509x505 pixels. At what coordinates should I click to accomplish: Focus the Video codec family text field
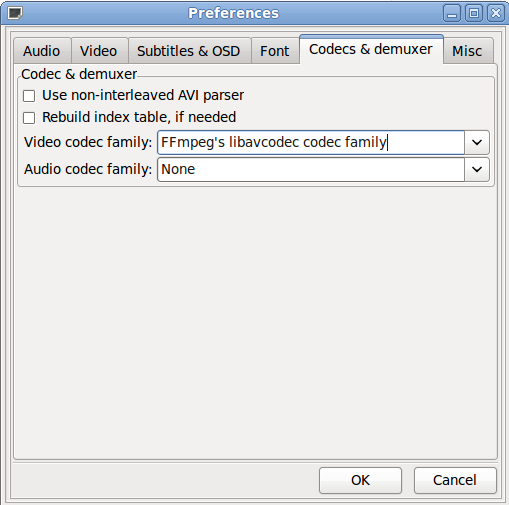point(311,142)
